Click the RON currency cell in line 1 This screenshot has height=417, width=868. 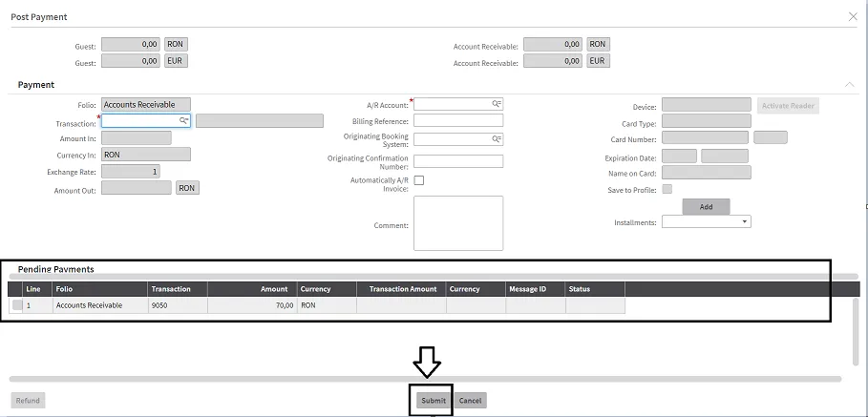pyautogui.click(x=327, y=305)
